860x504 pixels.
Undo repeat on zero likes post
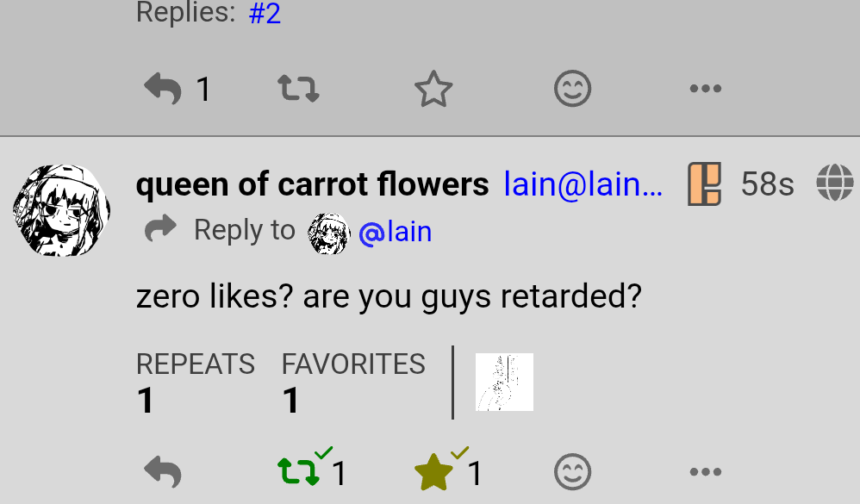click(299, 471)
